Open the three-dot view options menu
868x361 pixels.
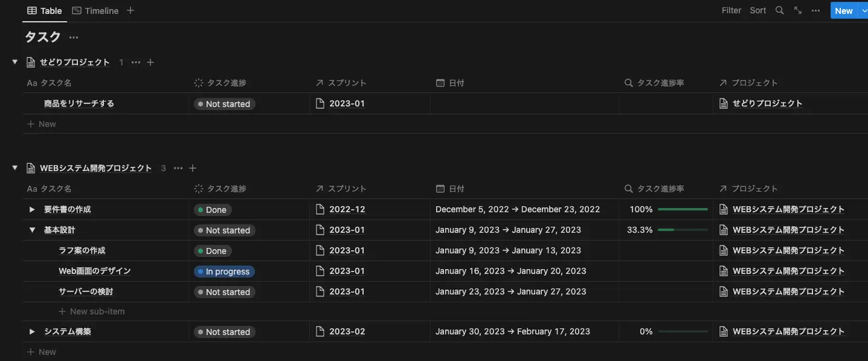tap(815, 10)
